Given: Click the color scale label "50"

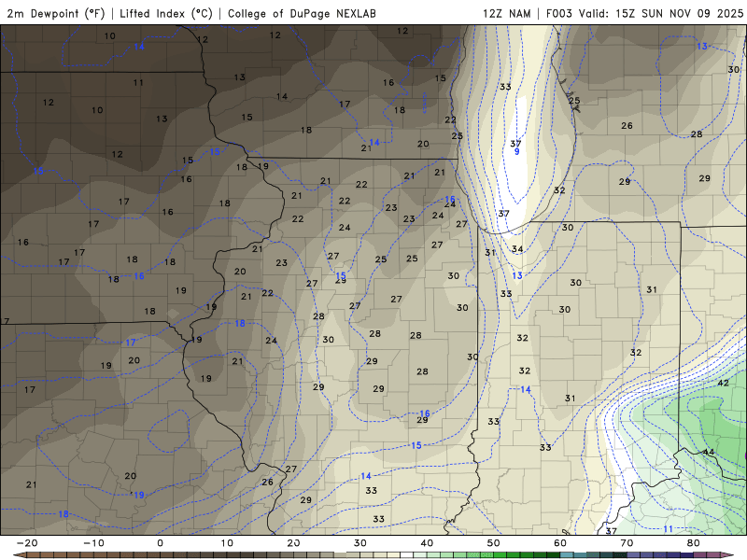Looking at the screenshot, I should [x=494, y=543].
